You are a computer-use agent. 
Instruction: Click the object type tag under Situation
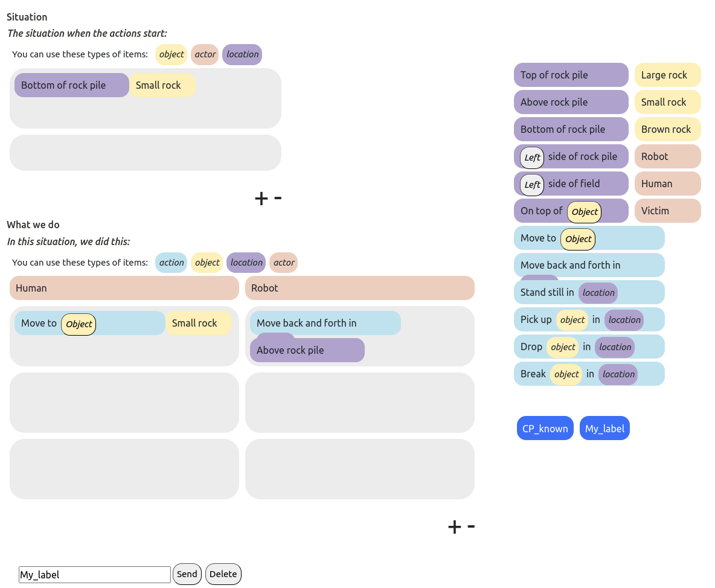coord(171,54)
